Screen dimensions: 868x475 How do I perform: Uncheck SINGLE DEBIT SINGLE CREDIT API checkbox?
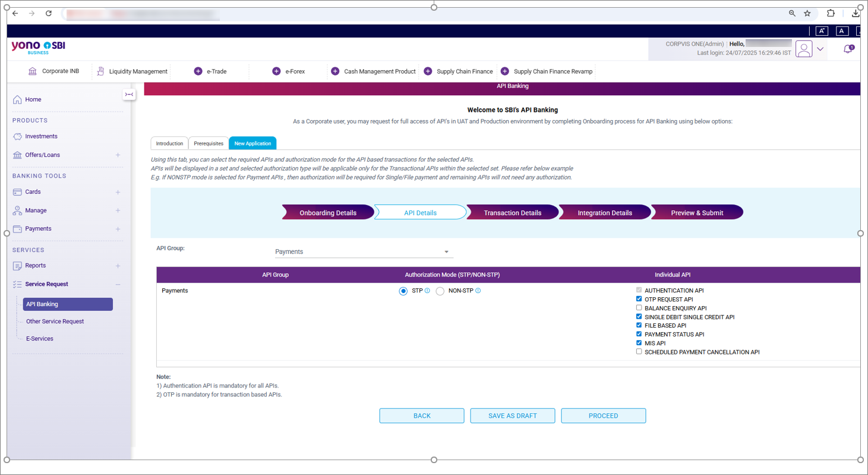639,317
